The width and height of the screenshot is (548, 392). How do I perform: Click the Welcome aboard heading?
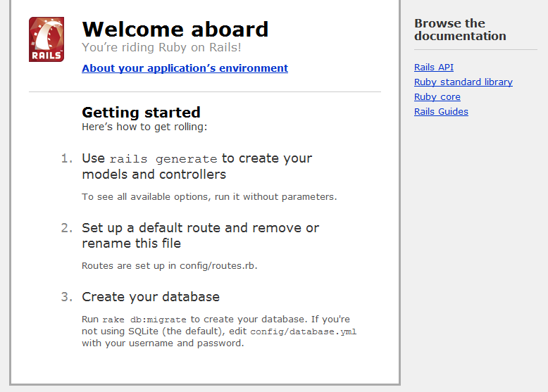pyautogui.click(x=175, y=30)
